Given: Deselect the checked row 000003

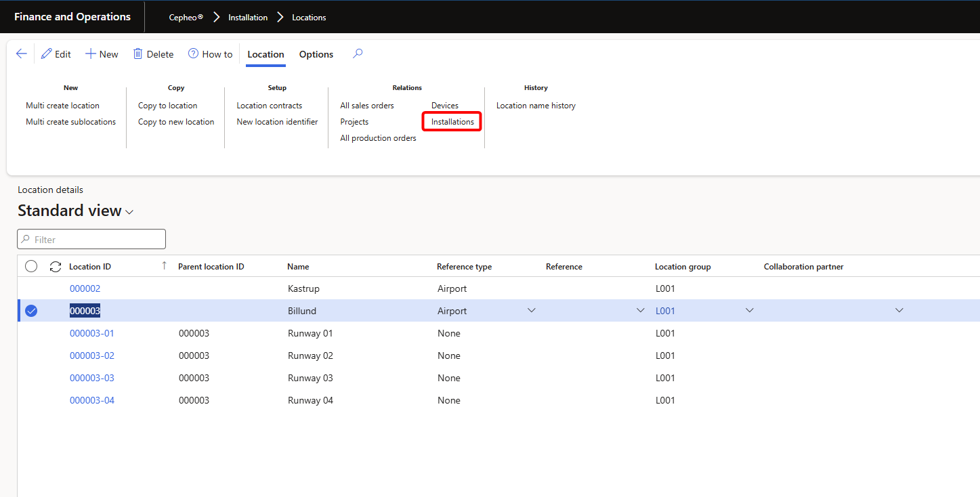Looking at the screenshot, I should coord(31,311).
